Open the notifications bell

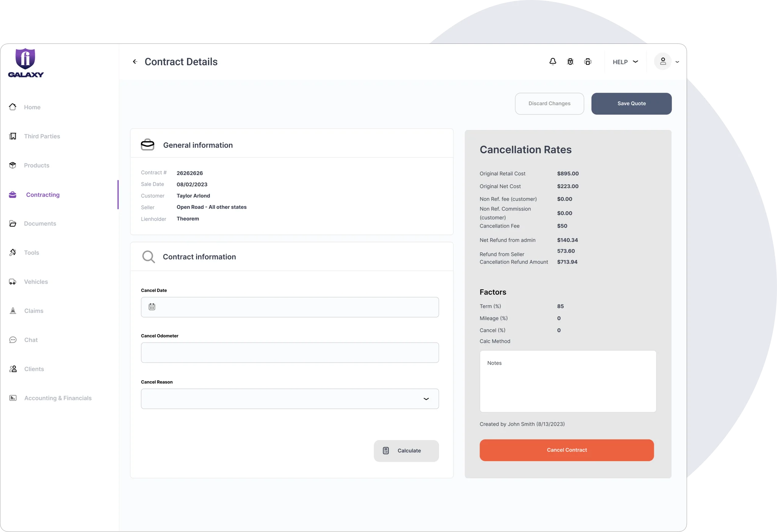coord(552,62)
